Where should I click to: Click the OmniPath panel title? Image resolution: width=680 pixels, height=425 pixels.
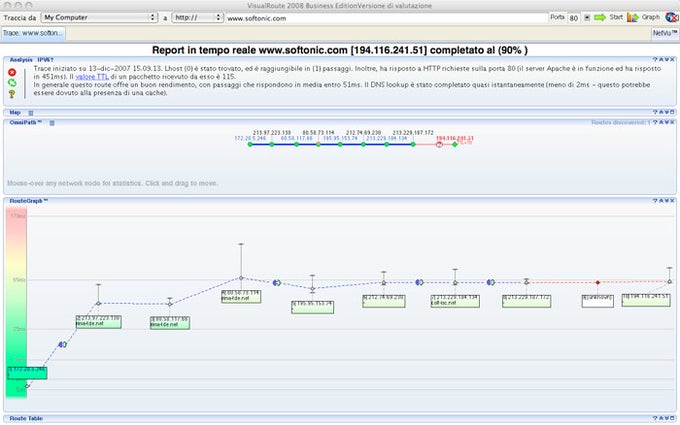(26, 123)
